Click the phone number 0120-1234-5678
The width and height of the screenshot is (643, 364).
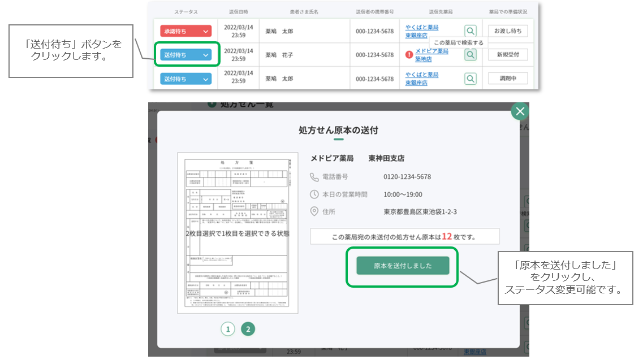tap(407, 177)
